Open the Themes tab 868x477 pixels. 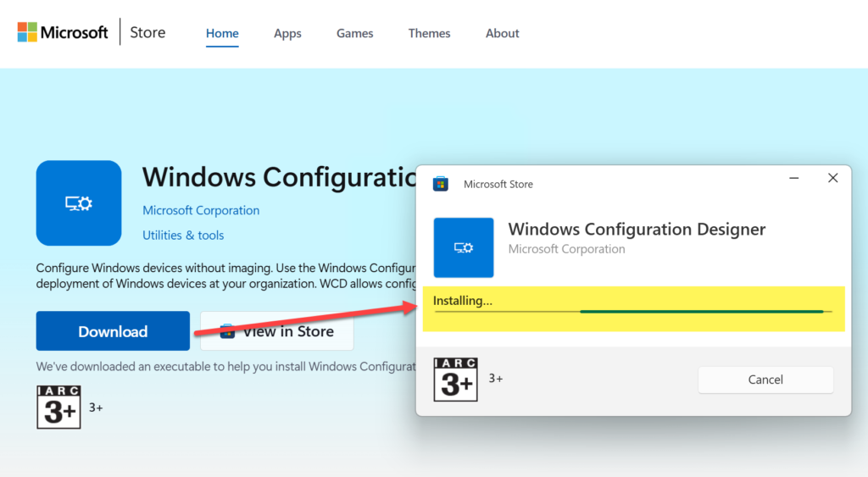coord(429,33)
